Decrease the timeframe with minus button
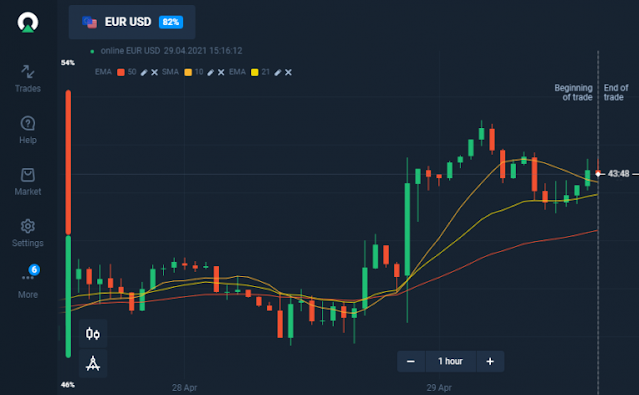639x395 pixels. (411, 362)
